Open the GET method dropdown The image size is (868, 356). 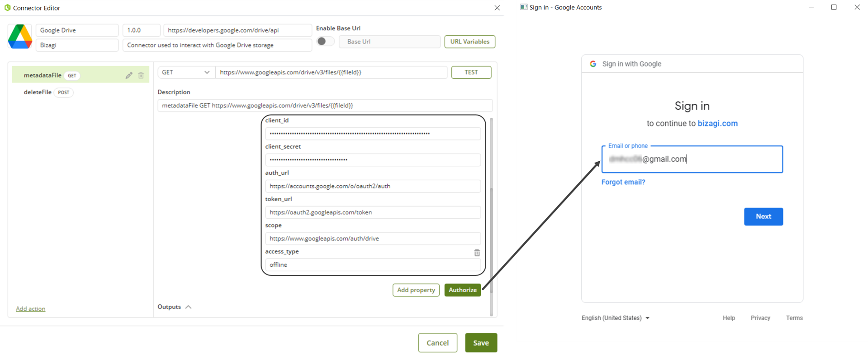pyautogui.click(x=186, y=72)
